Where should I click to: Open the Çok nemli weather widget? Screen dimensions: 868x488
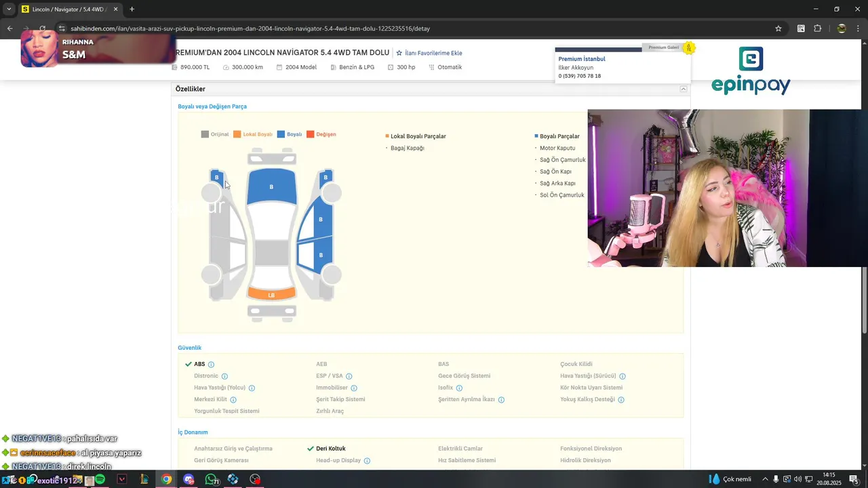coord(730,479)
